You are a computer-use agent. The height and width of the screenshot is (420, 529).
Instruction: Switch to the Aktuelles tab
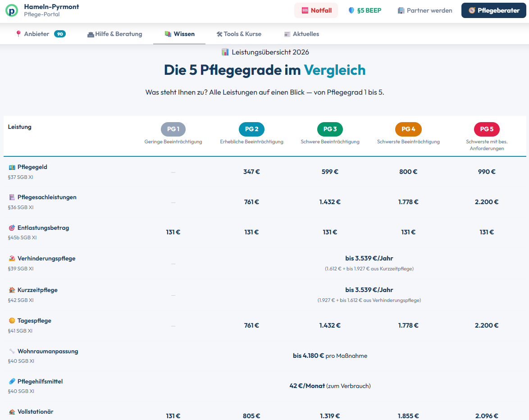[302, 34]
